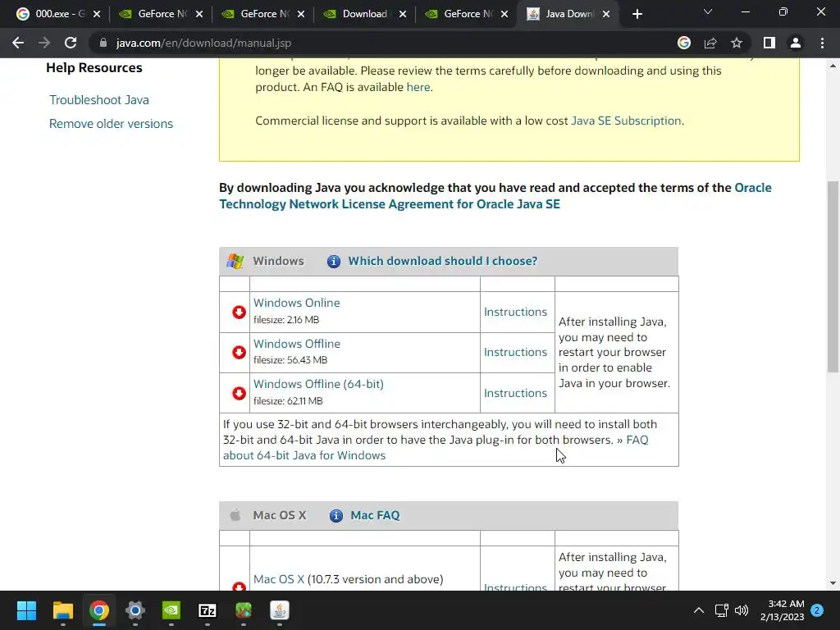Image resolution: width=840 pixels, height=630 pixels.
Task: Click the 'filesize: 2.16 MB' text
Action: pos(286,320)
